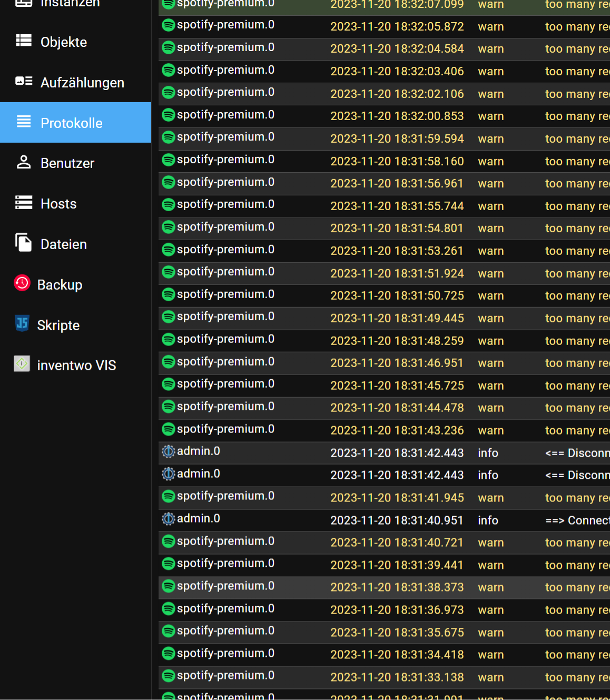This screenshot has width=610, height=700.
Task: Click timestamp 2023-11-20 18:31:43.236
Action: tap(397, 430)
